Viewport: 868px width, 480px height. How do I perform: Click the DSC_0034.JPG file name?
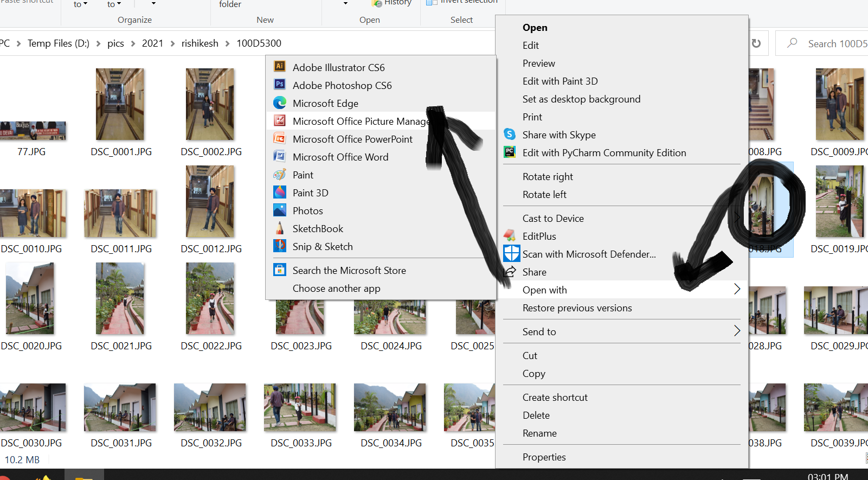(x=391, y=443)
